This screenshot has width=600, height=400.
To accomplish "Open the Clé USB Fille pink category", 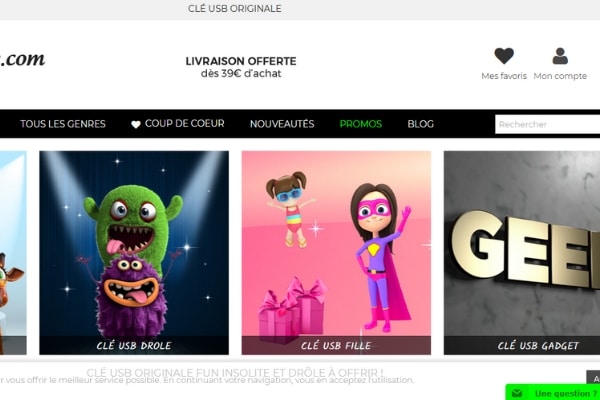I will tap(336, 253).
